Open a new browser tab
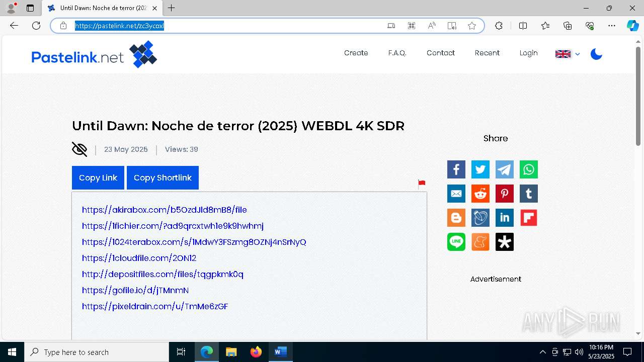Screen dimensions: 644x362 (172, 8)
